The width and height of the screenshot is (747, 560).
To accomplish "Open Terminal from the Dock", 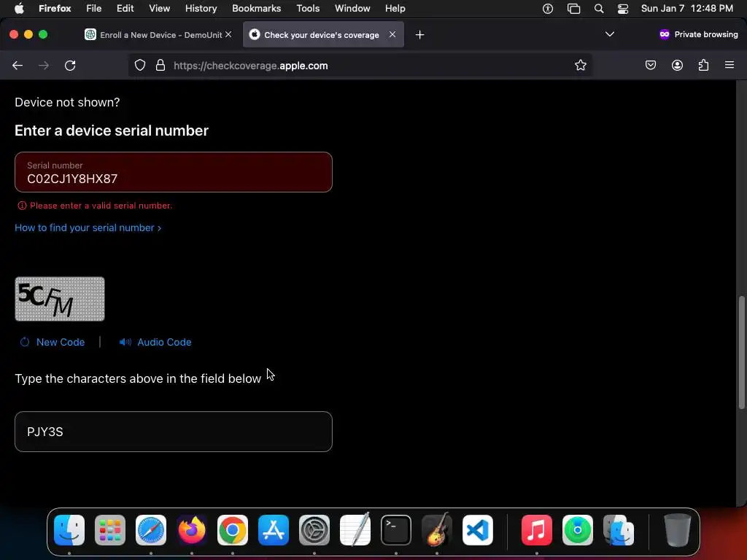I will pos(396,530).
